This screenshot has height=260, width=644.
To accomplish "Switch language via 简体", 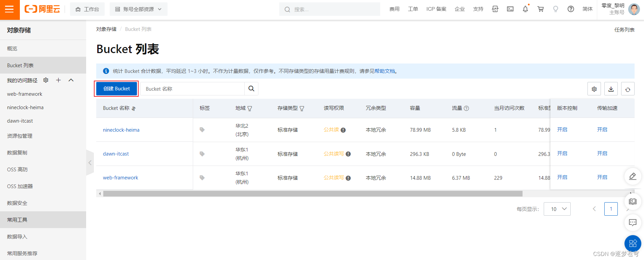I will point(587,9).
